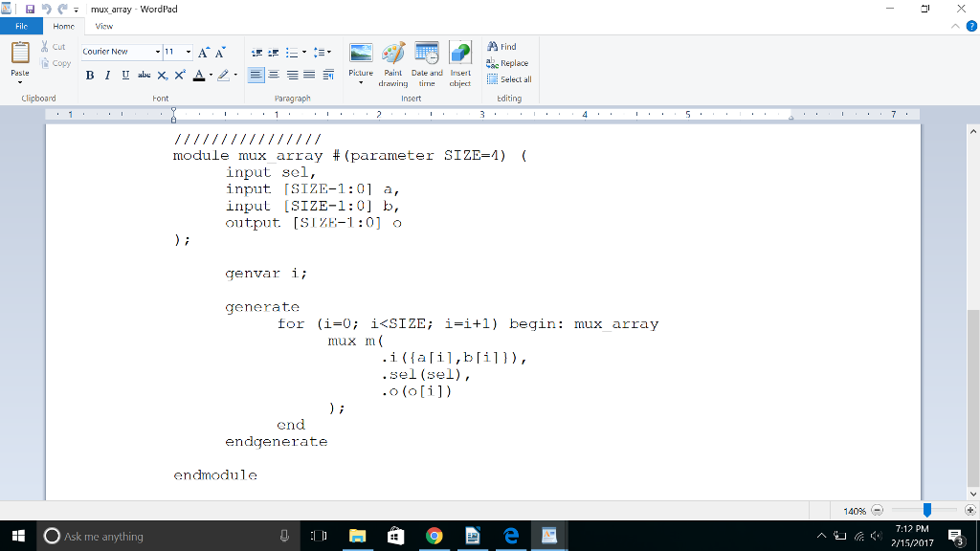
Task: Copy the selected text
Action: click(x=55, y=62)
